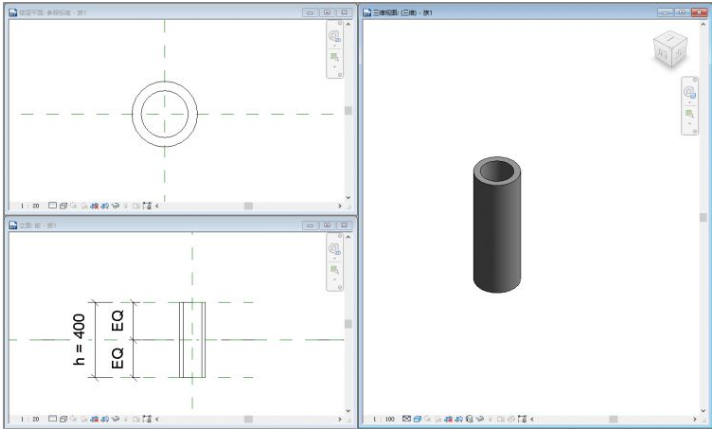
Task: Click the elevation view vertical scrollbar thumb
Action: point(348,324)
